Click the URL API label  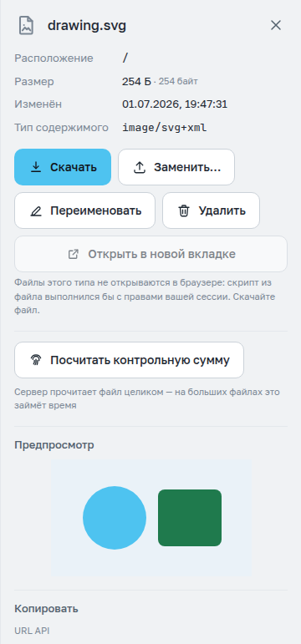tap(32, 631)
